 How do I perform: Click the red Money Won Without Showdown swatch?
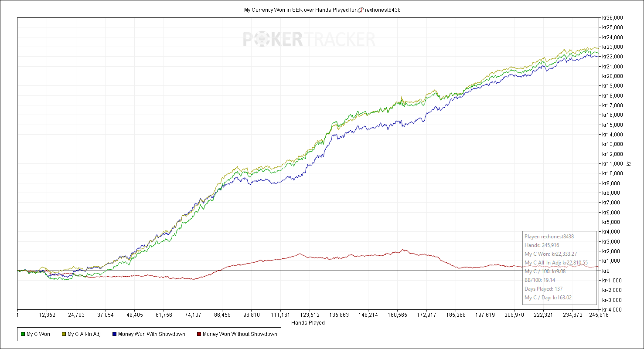pyautogui.click(x=199, y=334)
